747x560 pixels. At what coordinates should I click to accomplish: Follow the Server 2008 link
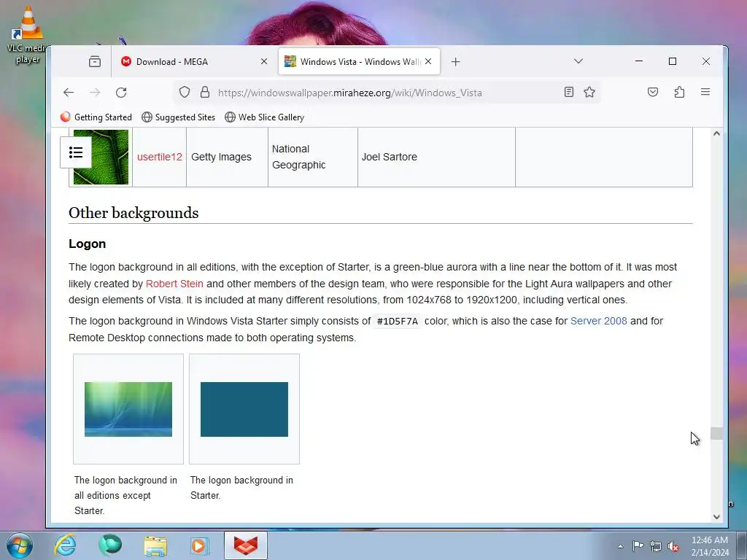[x=599, y=321]
